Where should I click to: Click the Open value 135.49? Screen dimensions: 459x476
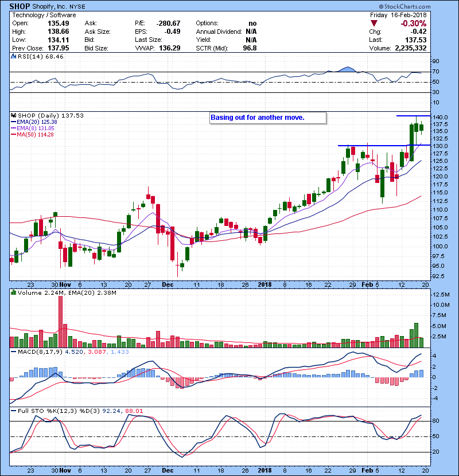(x=59, y=24)
